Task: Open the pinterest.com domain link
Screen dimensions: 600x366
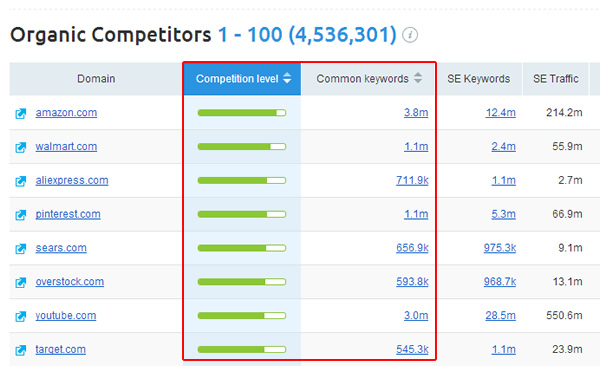Action: point(68,214)
